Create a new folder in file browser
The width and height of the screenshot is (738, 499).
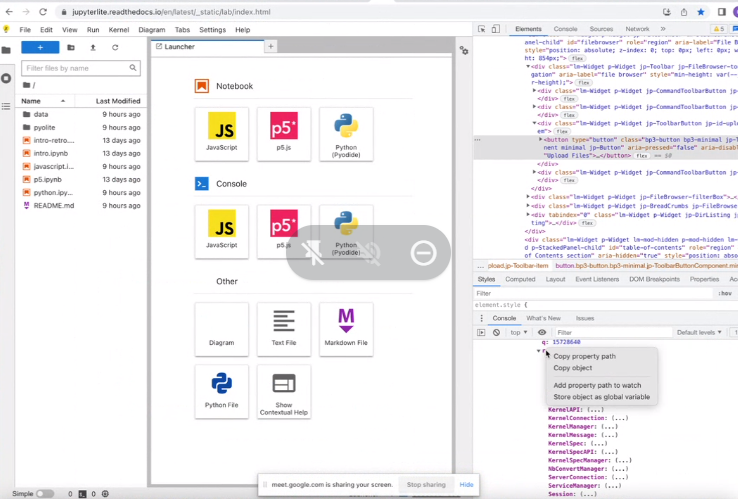click(71, 48)
